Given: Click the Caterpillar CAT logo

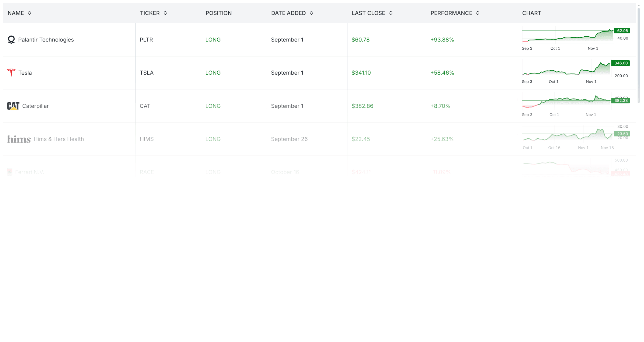Looking at the screenshot, I should click(13, 106).
